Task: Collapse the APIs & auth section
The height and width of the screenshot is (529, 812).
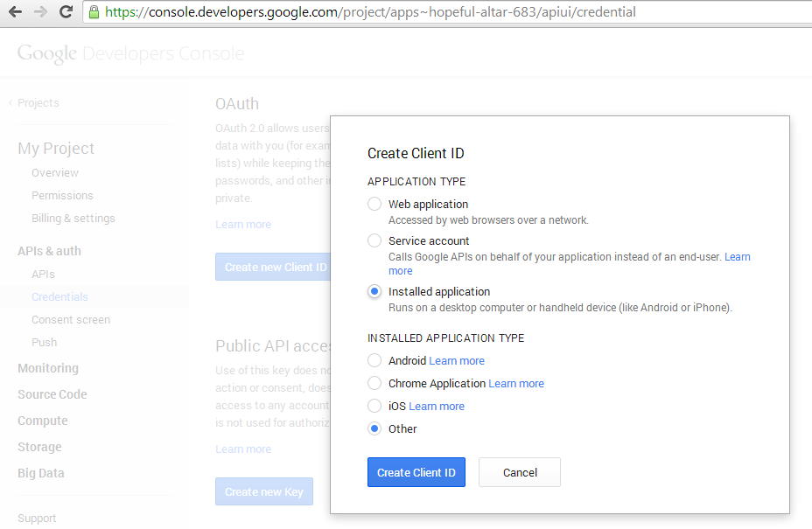Action: point(49,251)
